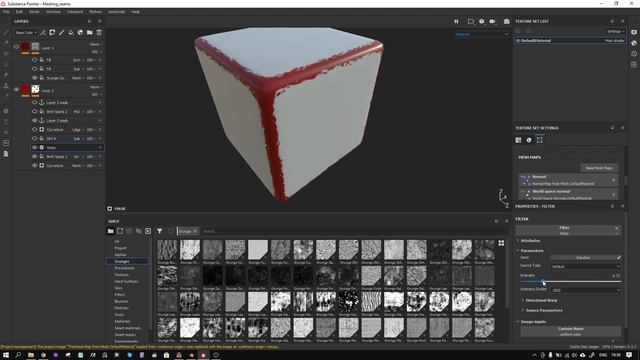Click the smart material icon in Layers toolbar
This screenshot has width=640, height=360.
(x=80, y=33)
